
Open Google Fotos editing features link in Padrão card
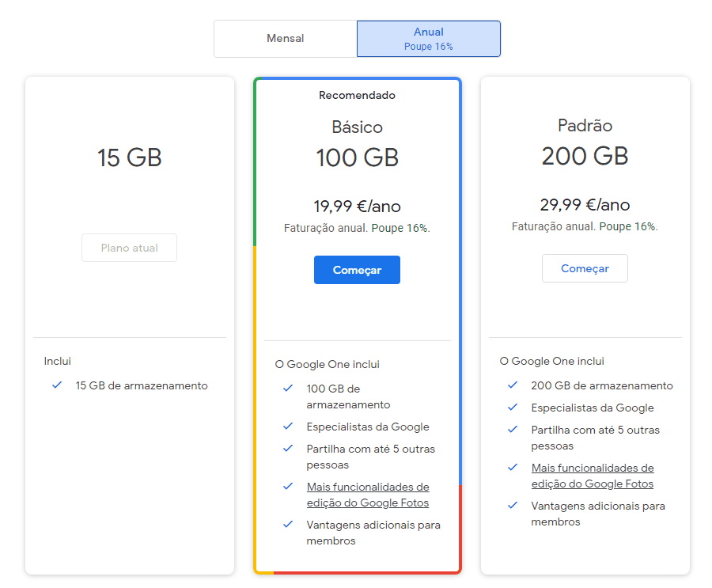(x=593, y=476)
